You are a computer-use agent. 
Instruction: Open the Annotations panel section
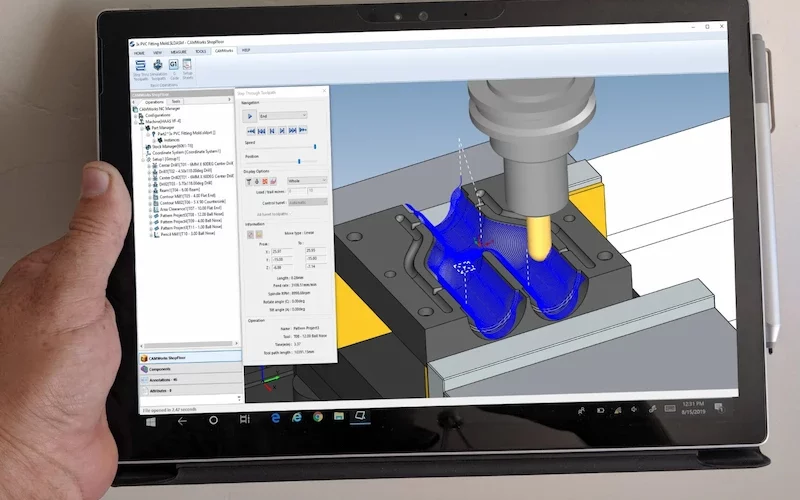191,380
